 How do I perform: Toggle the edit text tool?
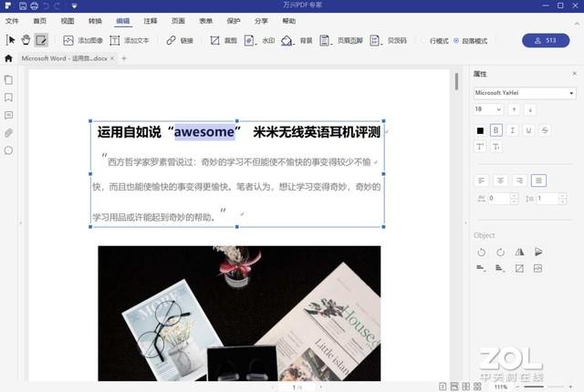pos(41,40)
